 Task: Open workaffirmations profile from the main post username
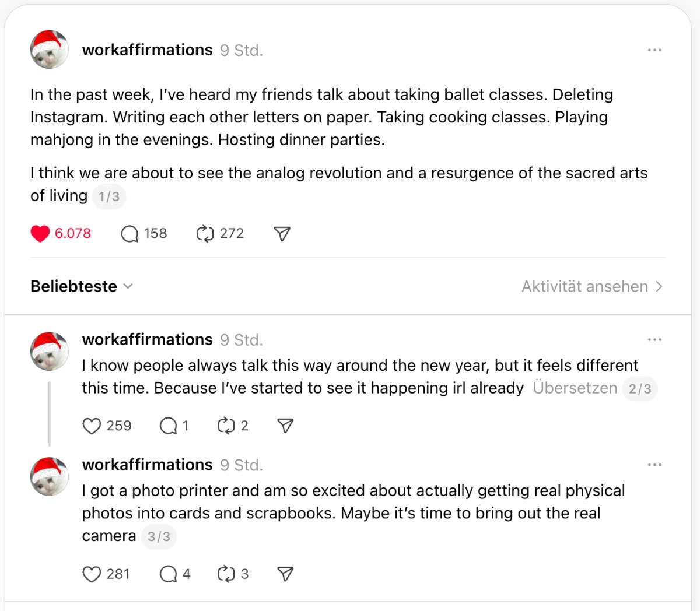coord(147,50)
